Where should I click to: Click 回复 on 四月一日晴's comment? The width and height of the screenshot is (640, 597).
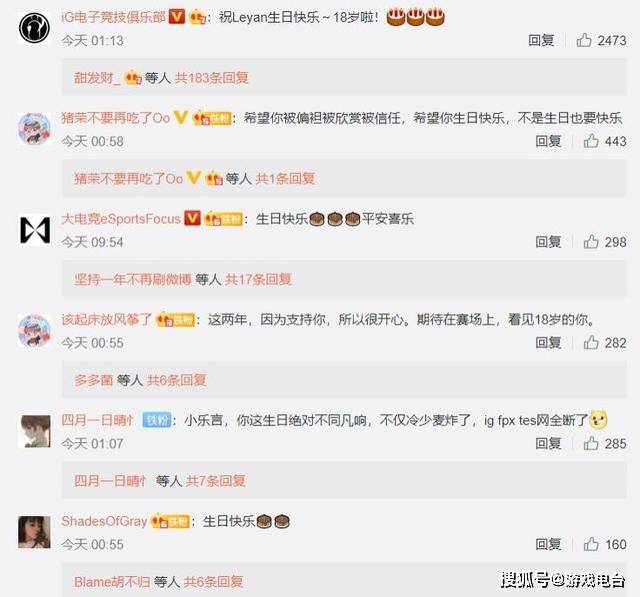coord(548,444)
